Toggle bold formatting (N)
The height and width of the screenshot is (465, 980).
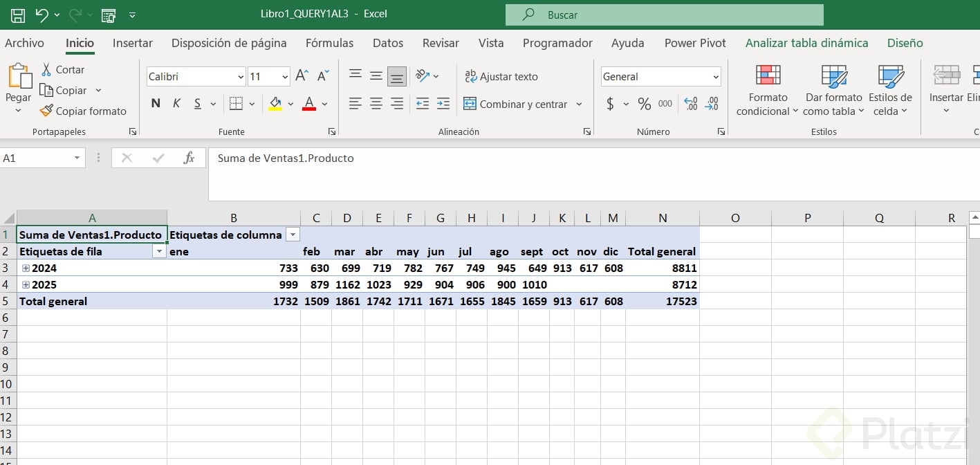[156, 104]
